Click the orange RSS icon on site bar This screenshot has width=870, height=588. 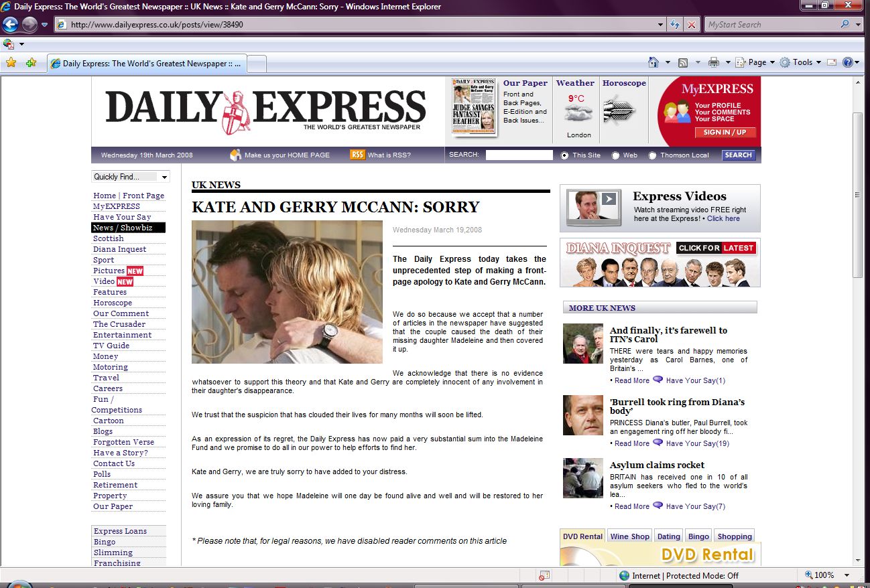point(357,155)
